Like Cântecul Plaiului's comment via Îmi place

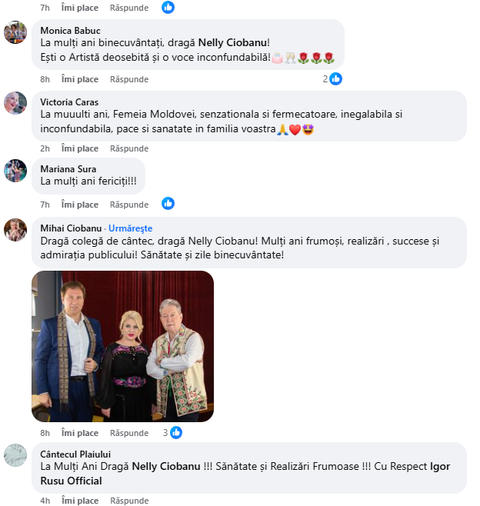(x=80, y=501)
